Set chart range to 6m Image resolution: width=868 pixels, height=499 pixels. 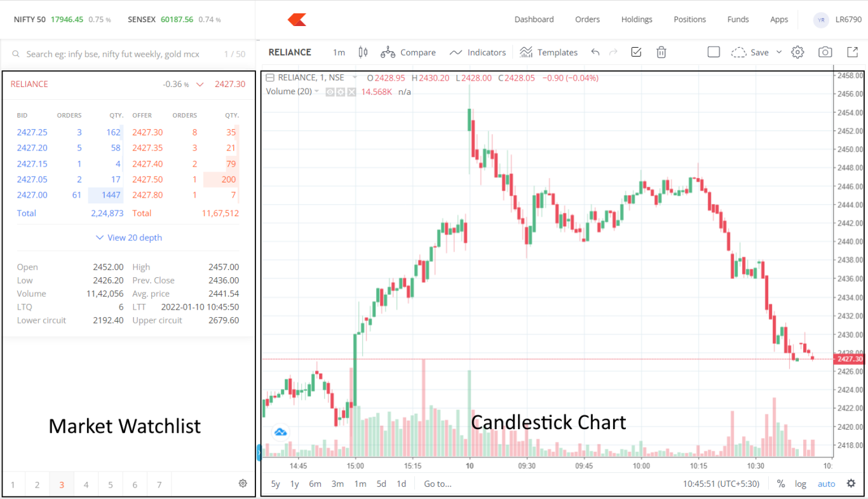315,484
